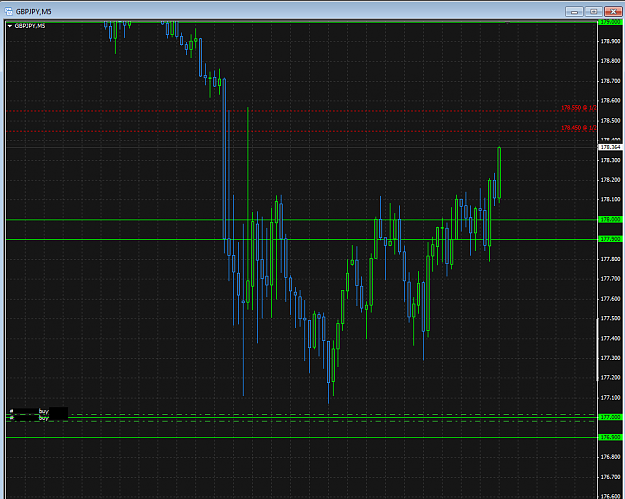
Task: Click the green 177.000 price tag
Action: 610,417
